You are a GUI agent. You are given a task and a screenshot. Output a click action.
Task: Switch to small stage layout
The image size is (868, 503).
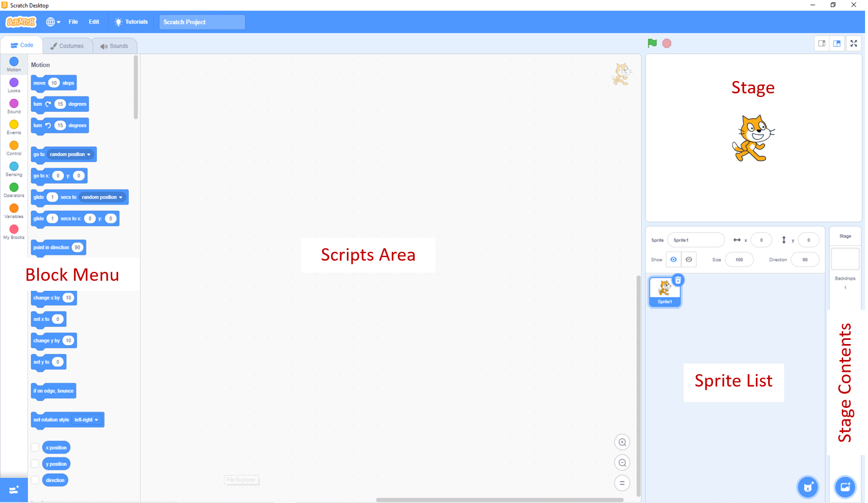822,43
